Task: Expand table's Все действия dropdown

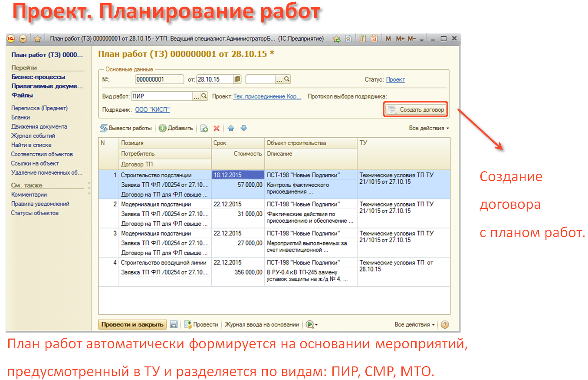Action: 429,129
